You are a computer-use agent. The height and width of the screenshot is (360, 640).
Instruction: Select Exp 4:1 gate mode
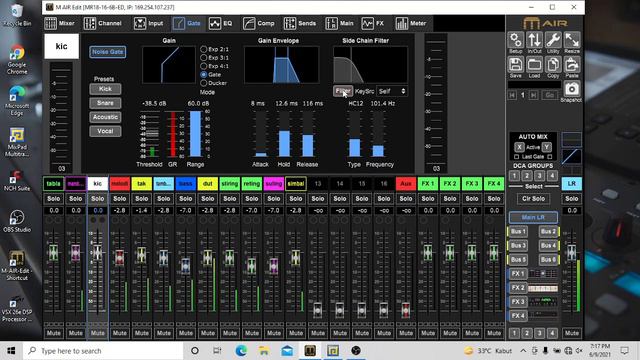[203, 66]
